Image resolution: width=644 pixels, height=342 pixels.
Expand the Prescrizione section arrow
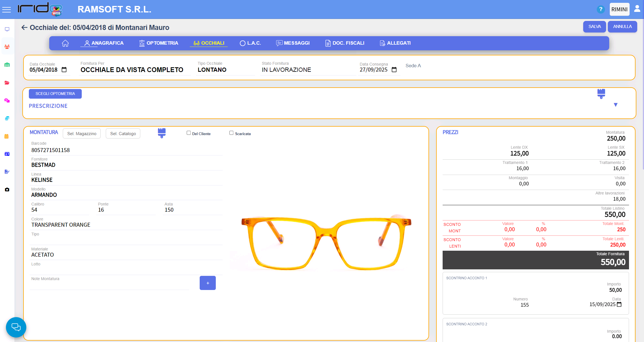click(615, 105)
